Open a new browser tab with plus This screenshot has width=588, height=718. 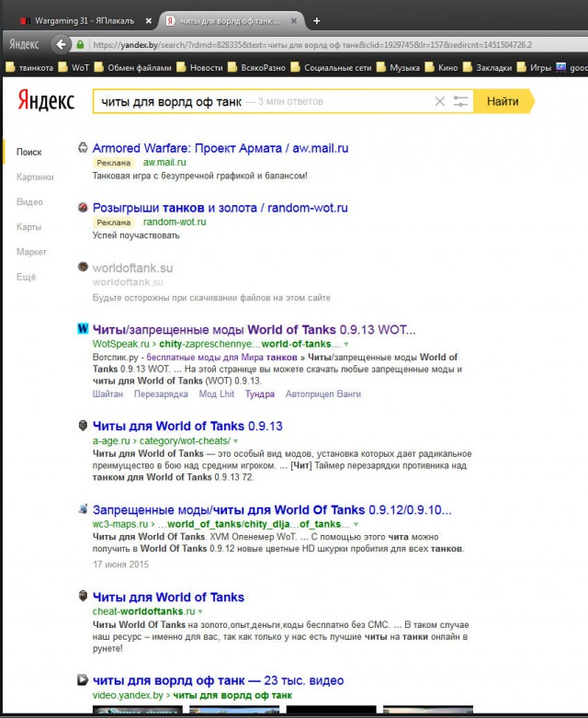click(x=317, y=20)
